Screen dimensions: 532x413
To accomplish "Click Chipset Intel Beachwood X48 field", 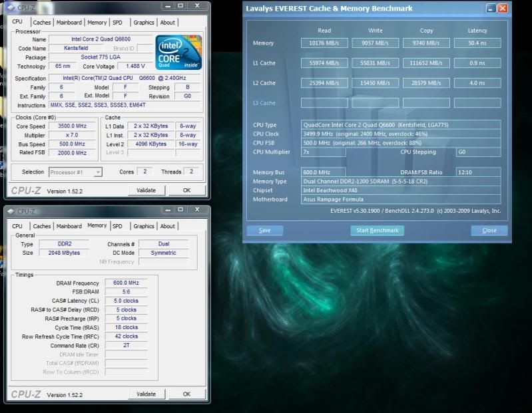I will point(401,190).
